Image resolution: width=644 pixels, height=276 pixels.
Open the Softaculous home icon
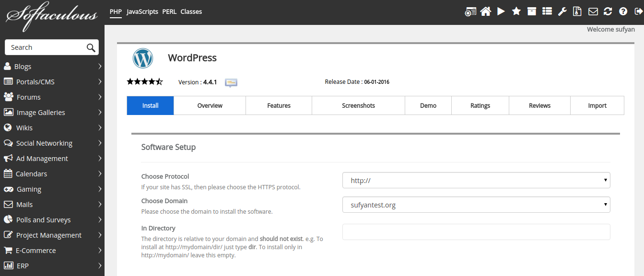pos(486,11)
